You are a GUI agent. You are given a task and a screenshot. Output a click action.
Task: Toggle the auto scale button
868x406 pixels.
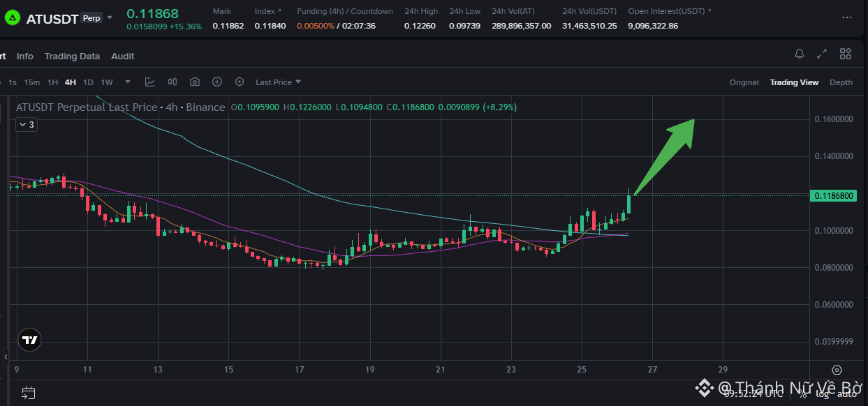click(x=847, y=393)
